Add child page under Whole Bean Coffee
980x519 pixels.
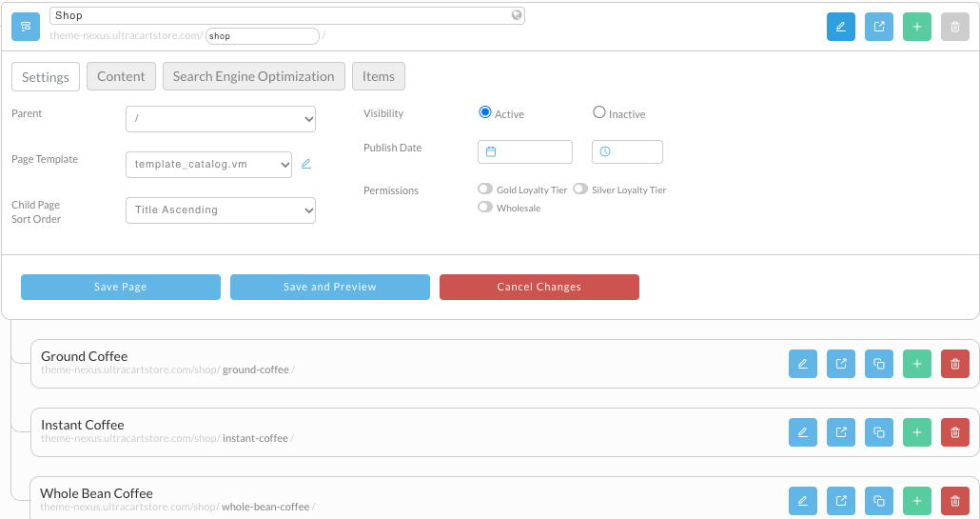(917, 501)
